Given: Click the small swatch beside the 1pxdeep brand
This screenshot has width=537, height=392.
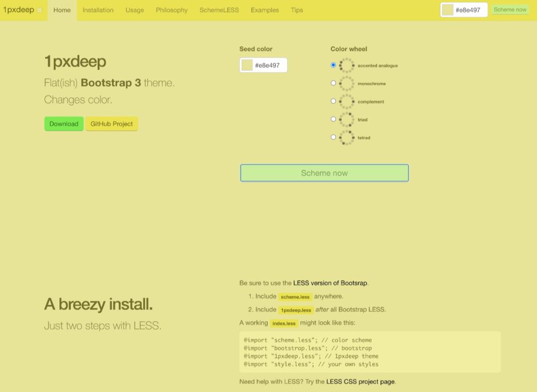Looking at the screenshot, I should (x=39, y=10).
